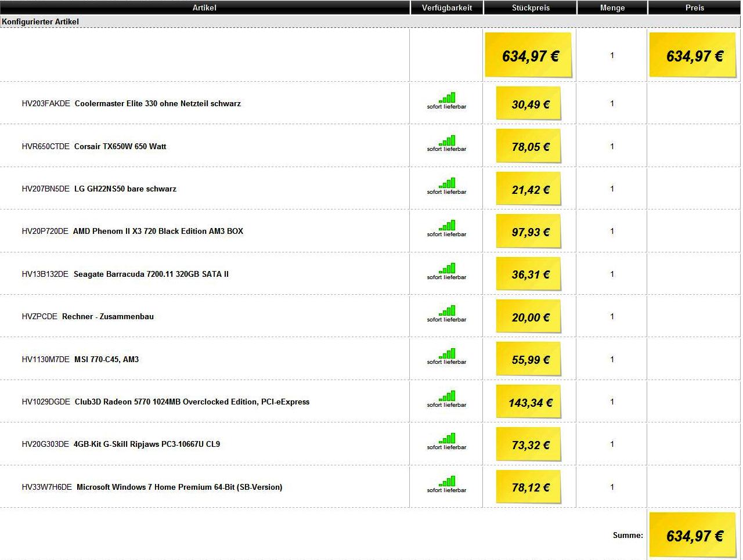Select the Konfigurierter Artikel heading
743x560 pixels.
pos(40,21)
